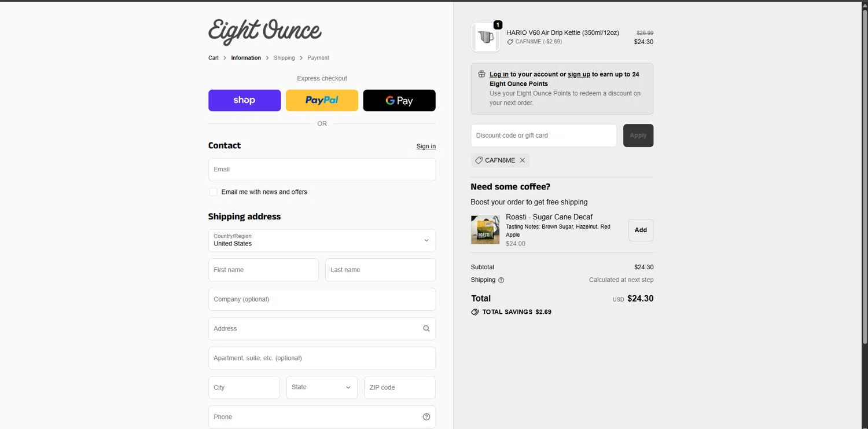The height and width of the screenshot is (429, 868).
Task: Click the Total amount $24.30
Action: tap(641, 299)
